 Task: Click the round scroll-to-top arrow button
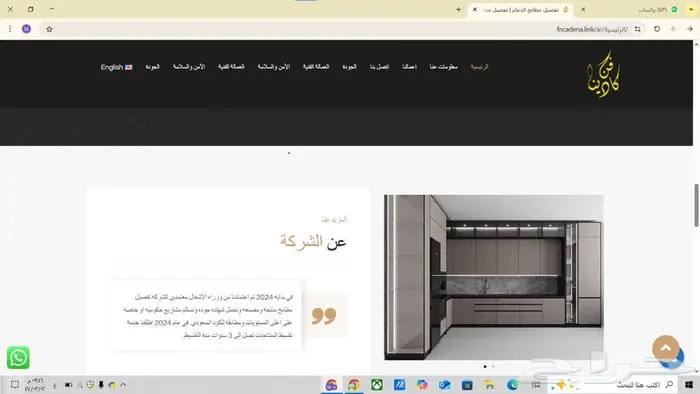click(x=666, y=348)
